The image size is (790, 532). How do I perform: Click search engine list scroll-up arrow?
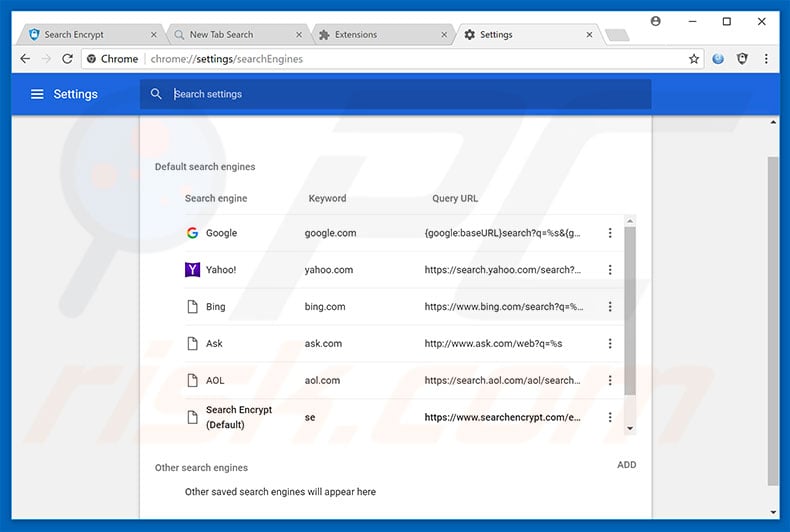(x=630, y=221)
